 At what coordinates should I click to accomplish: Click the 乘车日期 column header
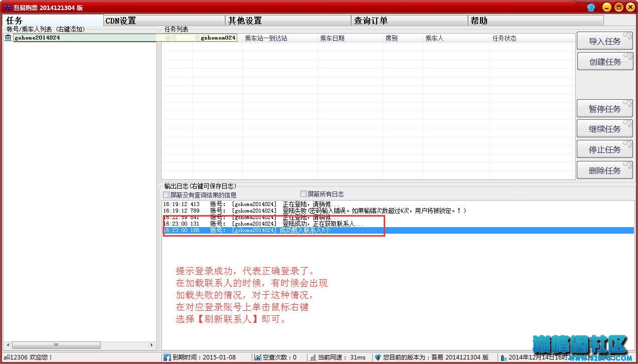[x=350, y=38]
